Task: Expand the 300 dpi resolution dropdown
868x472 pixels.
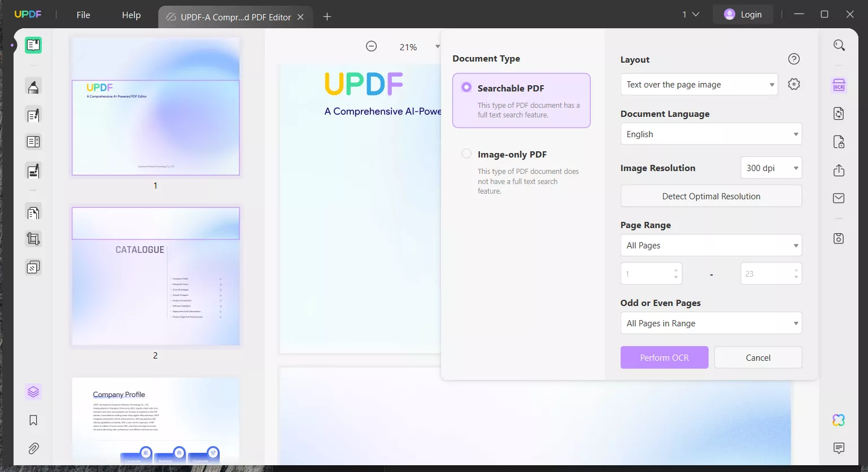Action: coord(771,168)
